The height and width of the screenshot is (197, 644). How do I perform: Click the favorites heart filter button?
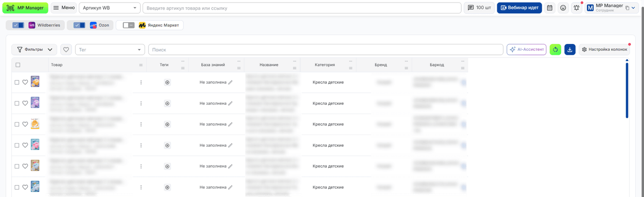66,49
